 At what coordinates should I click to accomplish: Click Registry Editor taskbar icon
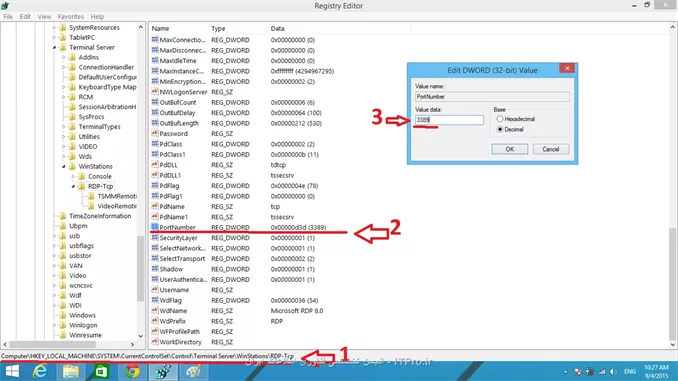[163, 371]
